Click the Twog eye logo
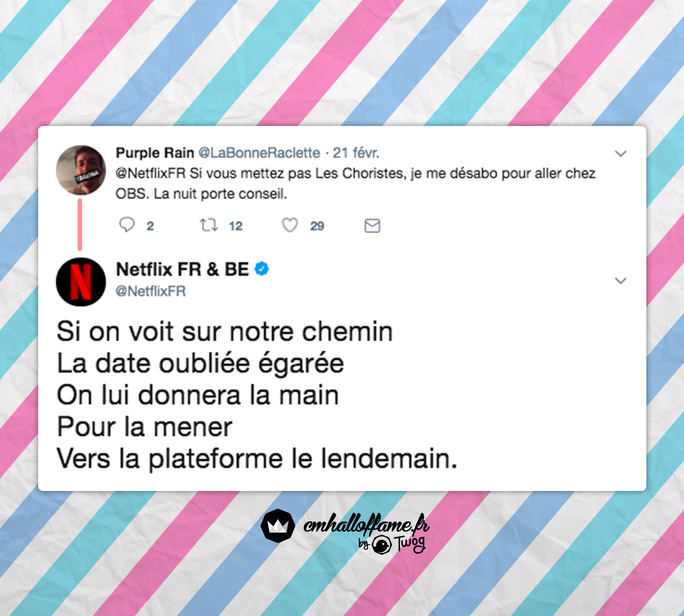The width and height of the screenshot is (684, 616). coord(382,546)
